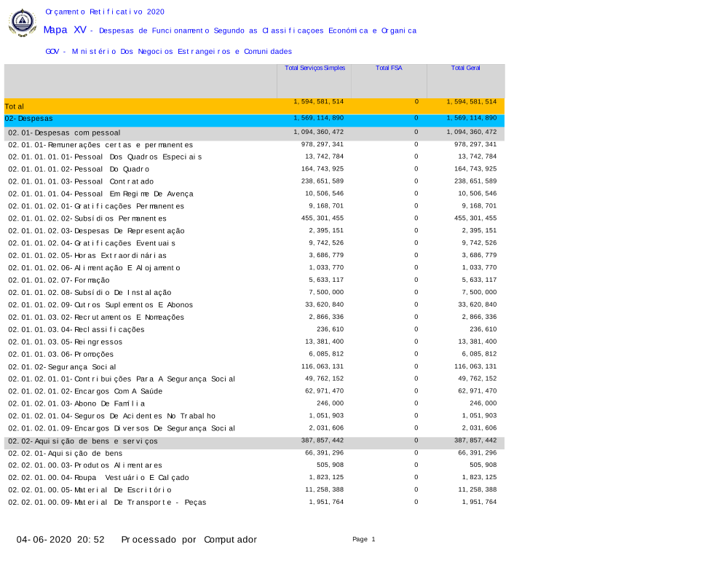The width and height of the screenshot is (728, 563).
Task: Select the GOV Ministério Dos Negocios Estrangeiros line
Action: point(168,52)
